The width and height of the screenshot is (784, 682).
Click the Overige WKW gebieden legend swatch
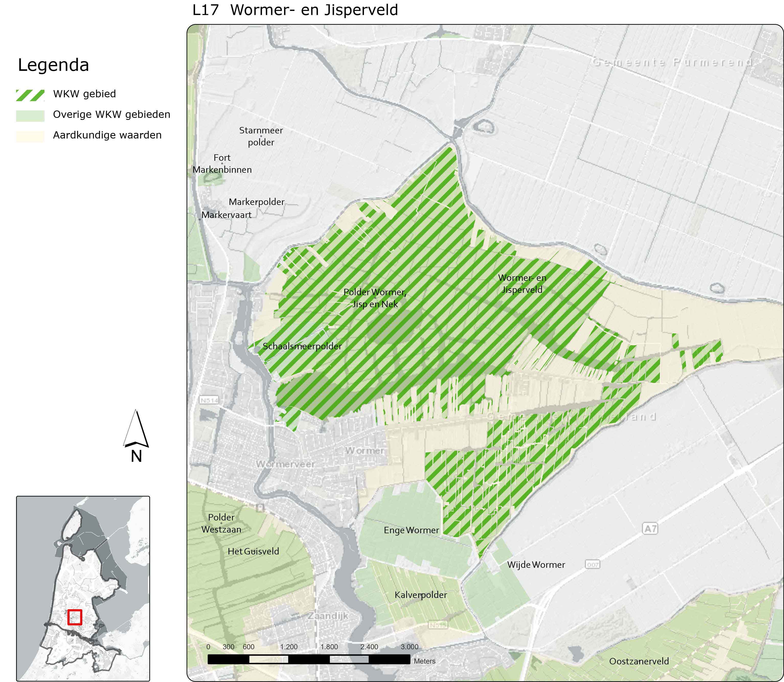click(30, 116)
